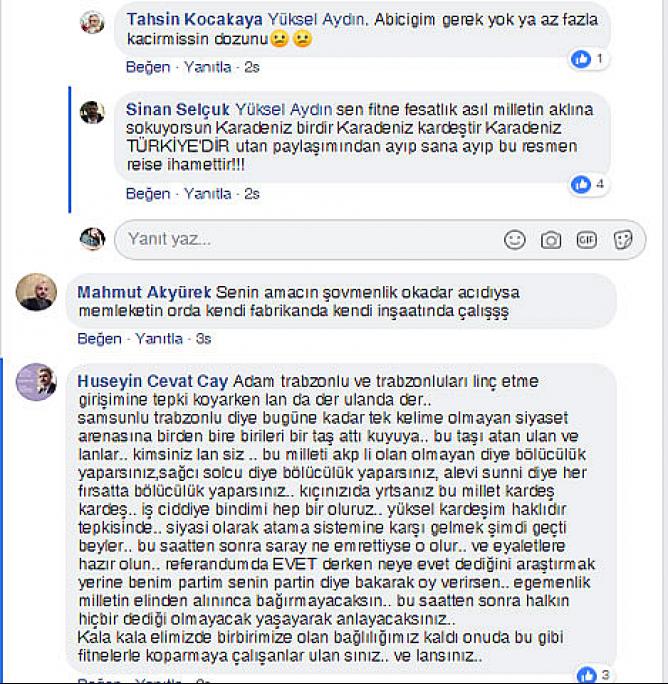Open Mahmut Akyürek's profile photo
Image resolution: width=668 pixels, height=684 pixels.
tap(36, 292)
